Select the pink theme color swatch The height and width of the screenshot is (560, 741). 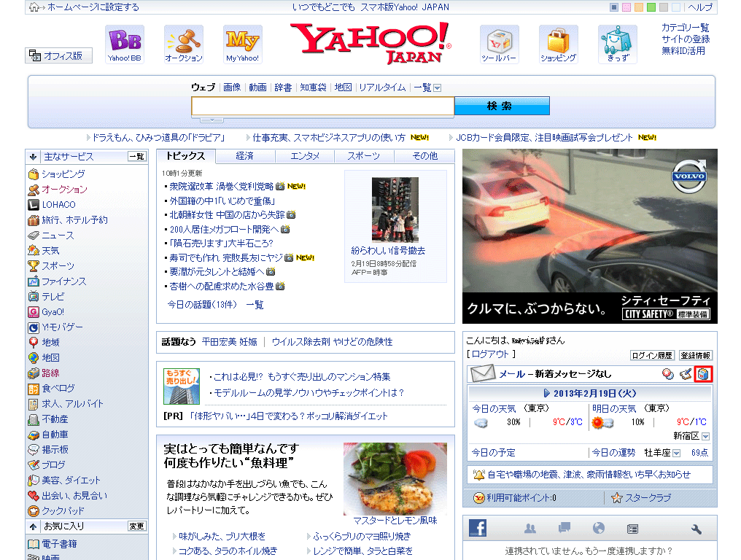click(626, 7)
